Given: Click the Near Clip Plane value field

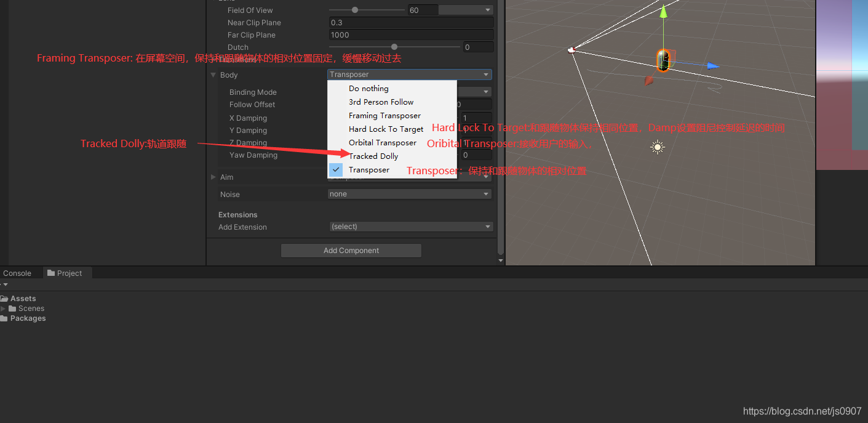Looking at the screenshot, I should 412,22.
